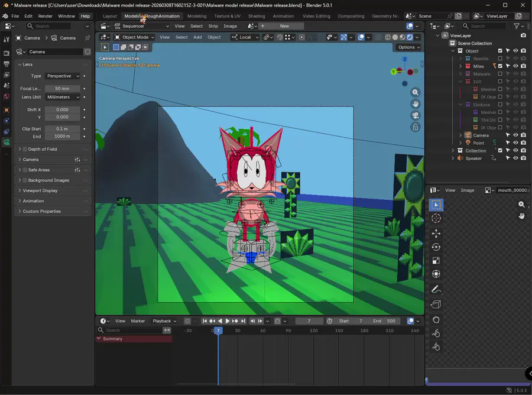This screenshot has width=532, height=395.
Task: Select the Relax hand tool icon
Action: (x=436, y=334)
